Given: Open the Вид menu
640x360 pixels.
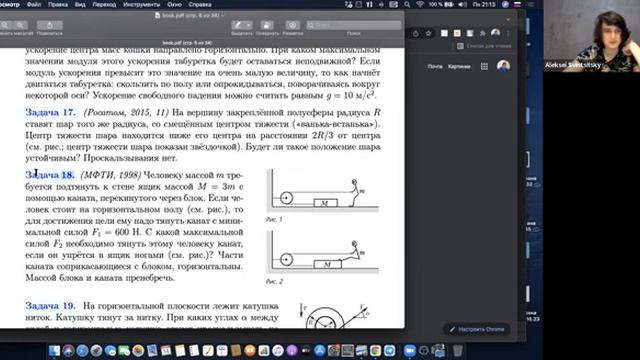Looking at the screenshot, I should [80, 4].
